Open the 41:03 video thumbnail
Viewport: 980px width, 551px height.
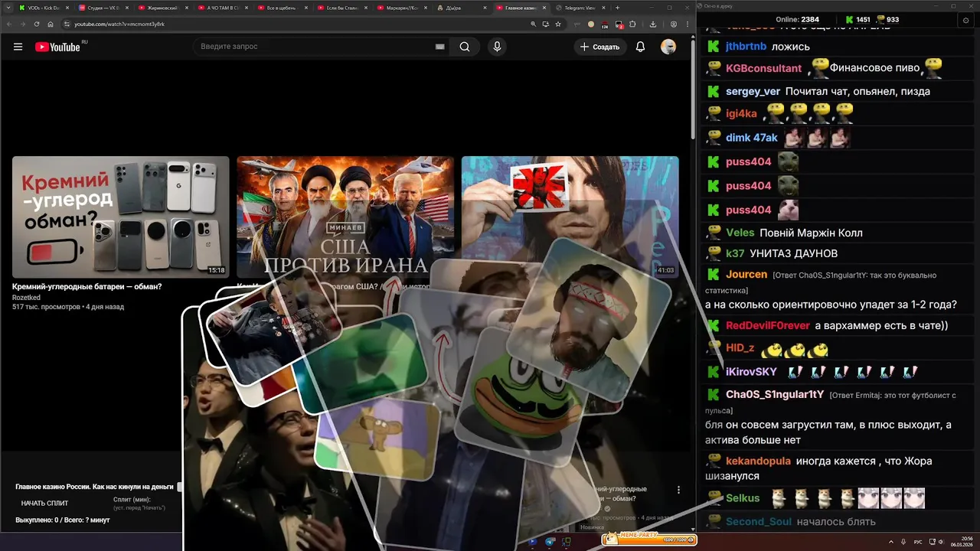[x=570, y=217]
